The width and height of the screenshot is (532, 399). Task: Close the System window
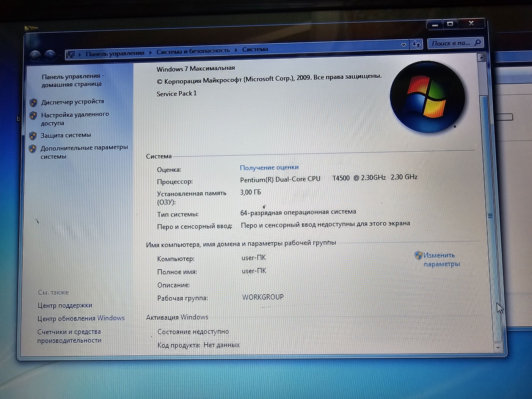[x=471, y=23]
